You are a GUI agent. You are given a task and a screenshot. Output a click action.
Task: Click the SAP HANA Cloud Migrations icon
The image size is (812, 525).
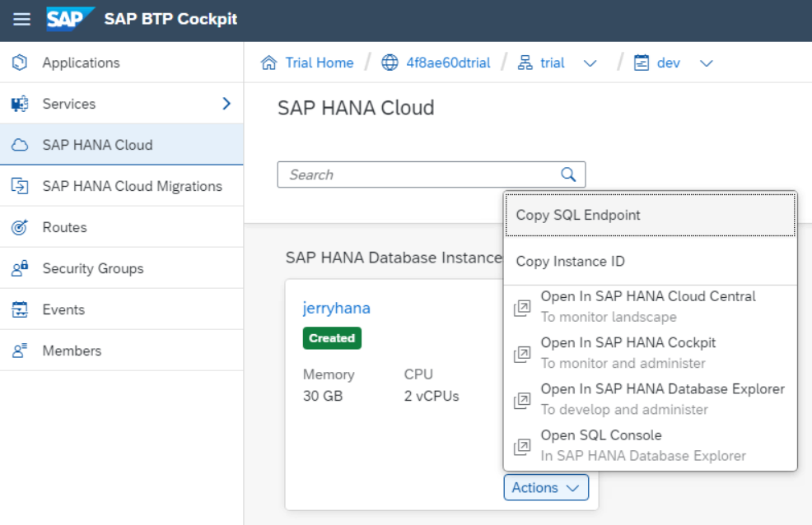20,186
